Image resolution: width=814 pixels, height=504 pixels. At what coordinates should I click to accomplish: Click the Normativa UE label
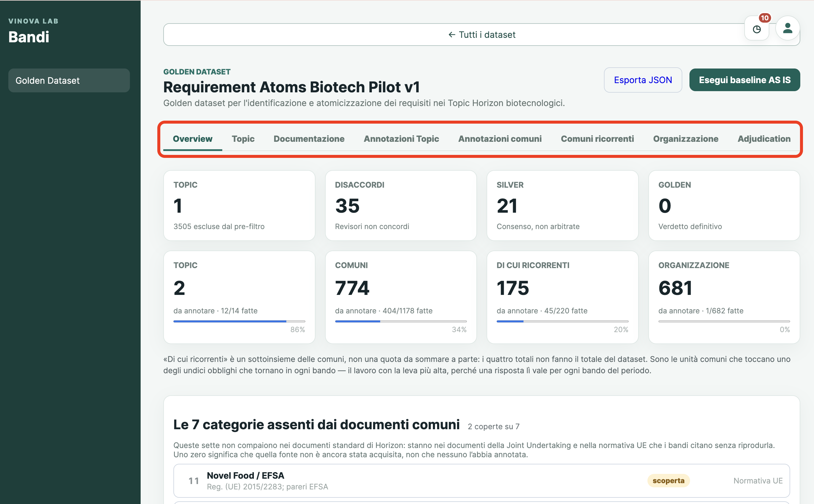(758, 480)
